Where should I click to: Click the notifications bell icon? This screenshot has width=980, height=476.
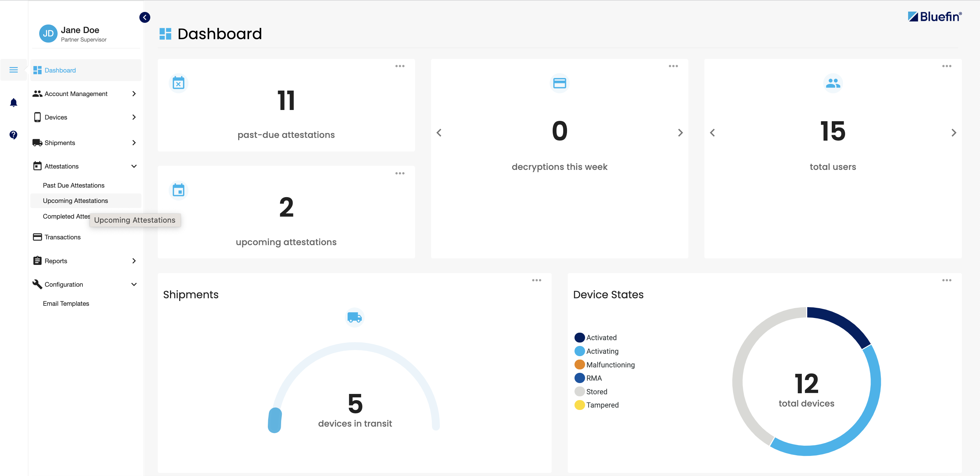(14, 102)
